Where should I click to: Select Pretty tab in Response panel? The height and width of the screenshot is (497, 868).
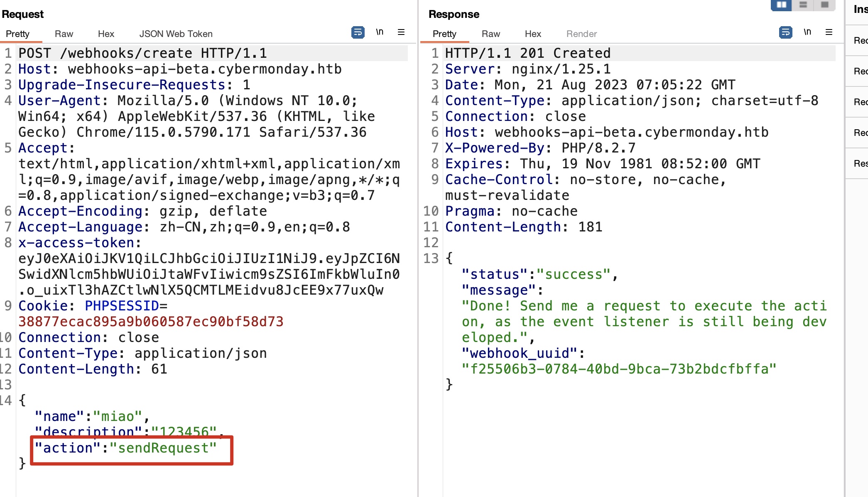[x=444, y=34]
